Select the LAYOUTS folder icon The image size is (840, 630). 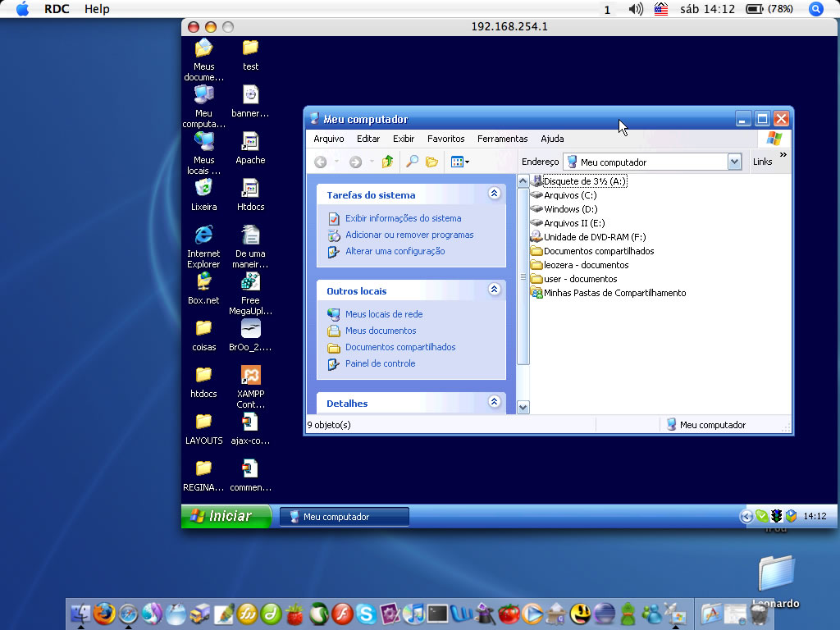[x=203, y=428]
